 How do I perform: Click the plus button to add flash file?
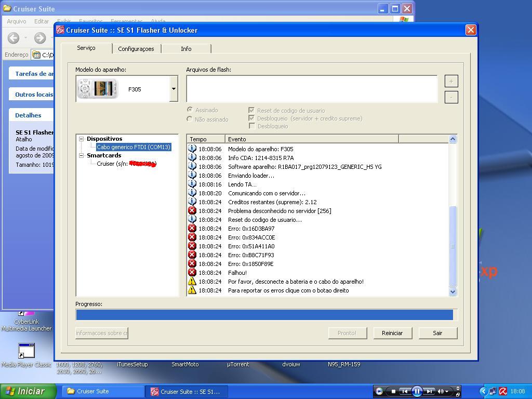tap(451, 81)
